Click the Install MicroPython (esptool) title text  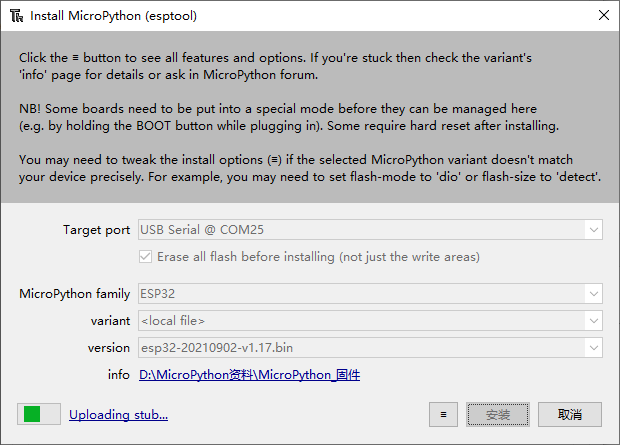[113, 16]
